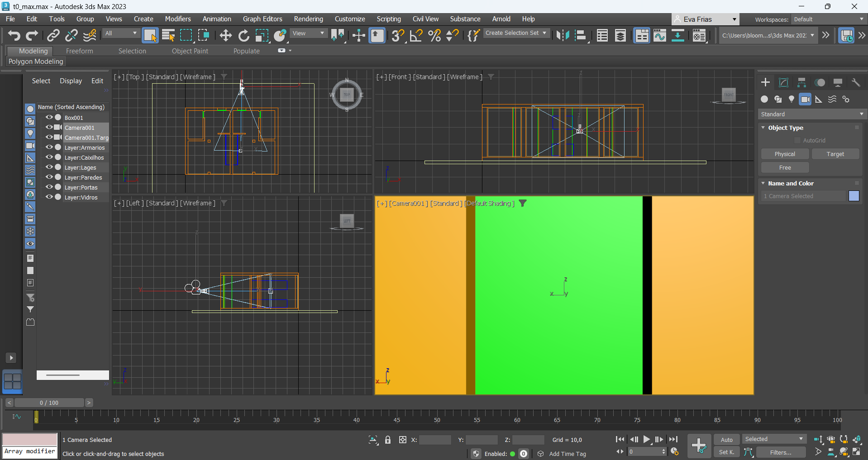Viewport: 868px width, 460px height.
Task: Click the Physical camera button
Action: click(x=785, y=154)
